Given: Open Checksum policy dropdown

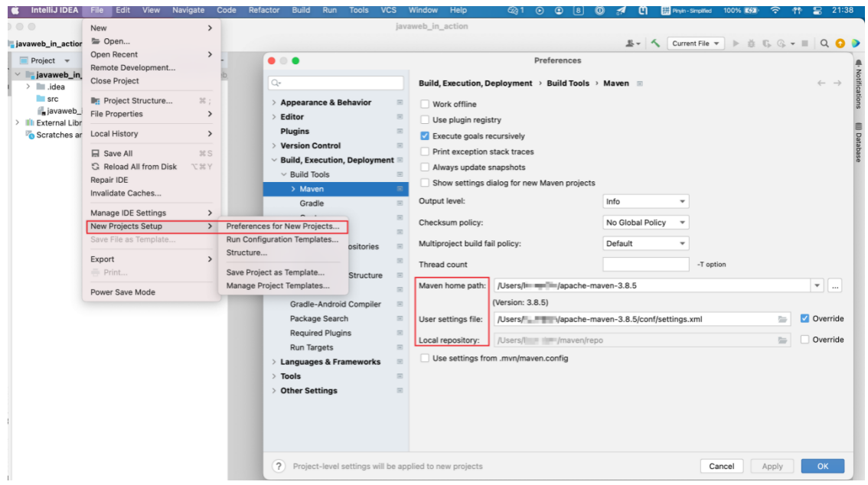Looking at the screenshot, I should click(x=645, y=223).
